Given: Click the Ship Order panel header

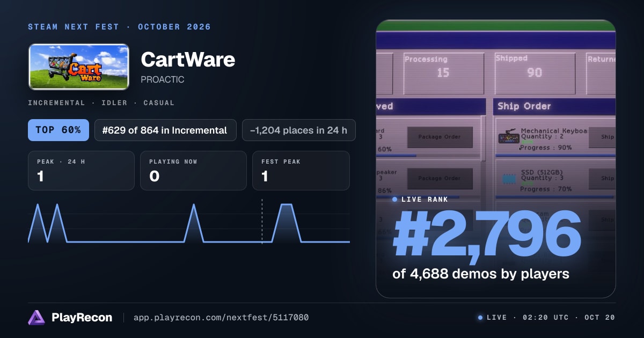Looking at the screenshot, I should pos(554,106).
